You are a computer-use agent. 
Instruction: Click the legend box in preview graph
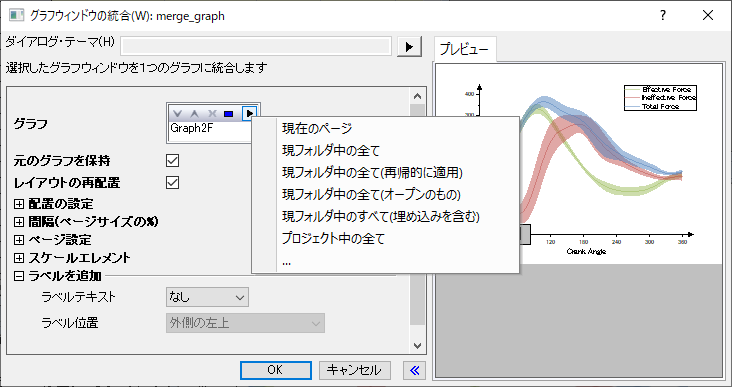(660, 98)
